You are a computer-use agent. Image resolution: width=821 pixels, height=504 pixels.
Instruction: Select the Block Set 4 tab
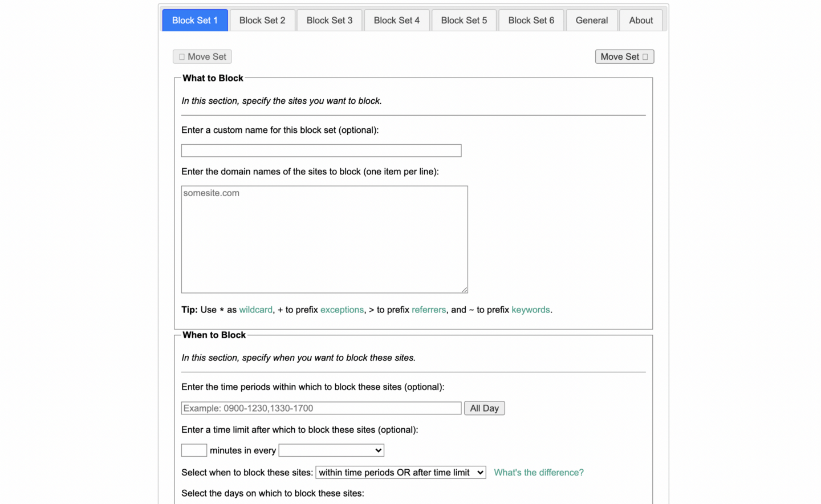[397, 21]
